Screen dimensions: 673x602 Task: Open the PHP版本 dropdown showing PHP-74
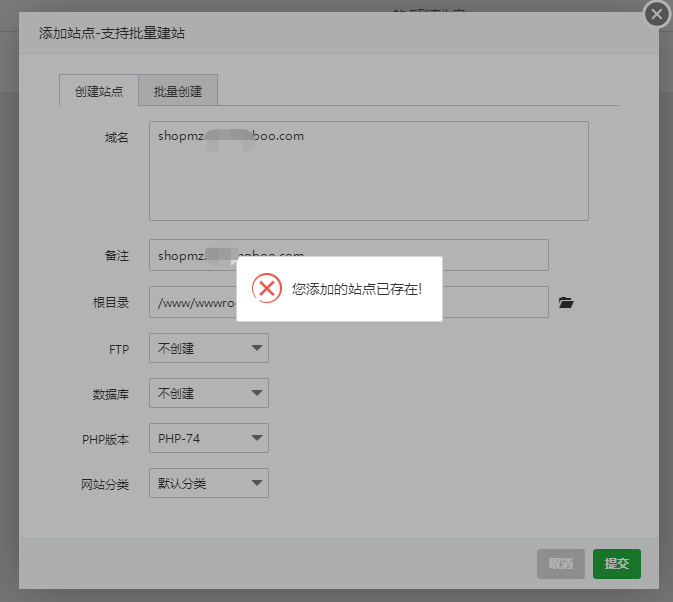click(209, 438)
